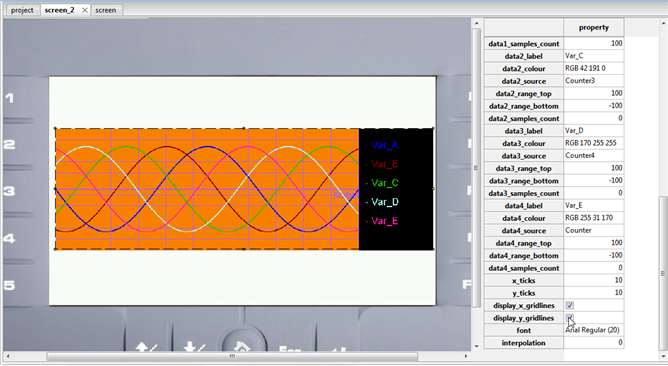
Task: Edit the data4_colour RGB 255 31 170 value
Action: [x=594, y=218]
